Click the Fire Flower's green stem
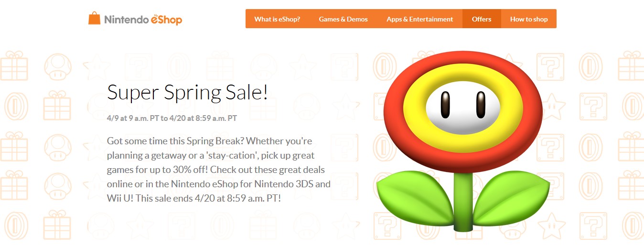 tap(462, 205)
